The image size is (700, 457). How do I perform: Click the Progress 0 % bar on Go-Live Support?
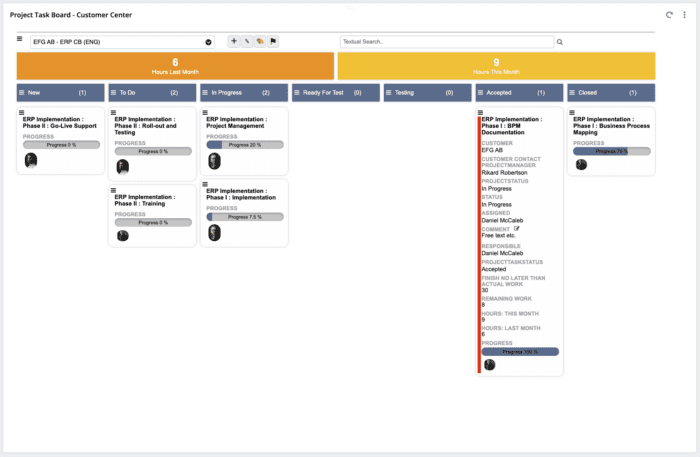(62, 145)
